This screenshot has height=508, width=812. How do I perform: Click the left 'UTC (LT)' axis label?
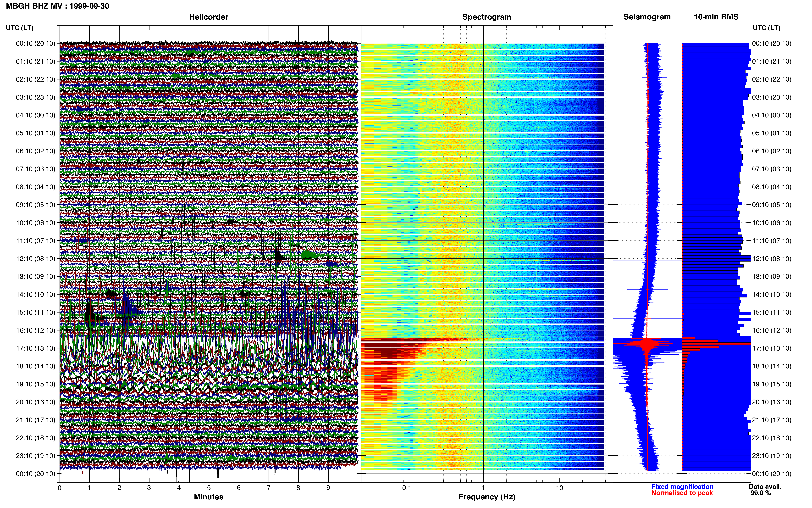[19, 28]
